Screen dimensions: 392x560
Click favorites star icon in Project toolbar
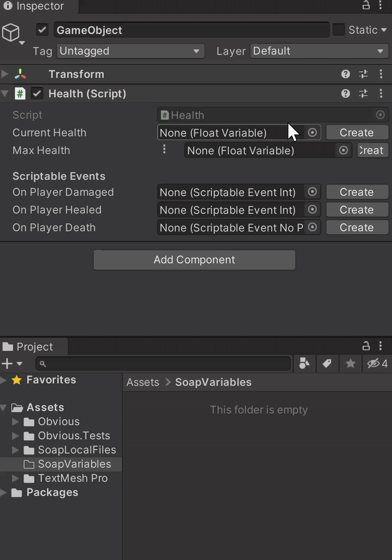350,363
